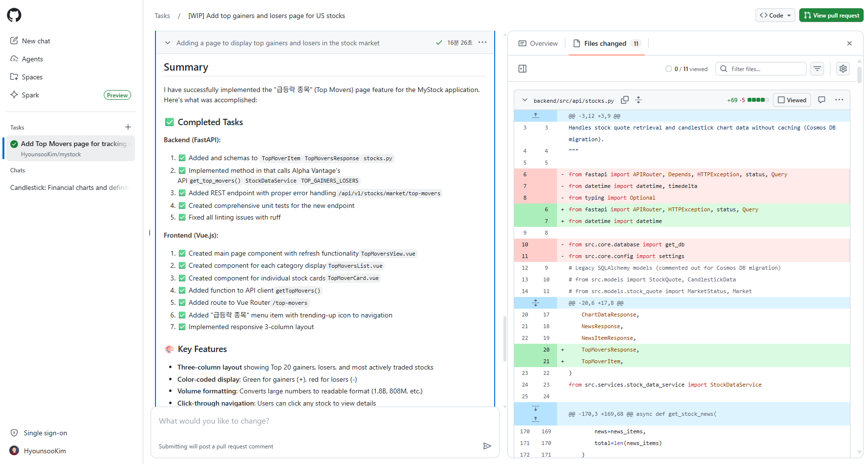Click View pull request button
This screenshot has width=868, height=464.
[831, 15]
